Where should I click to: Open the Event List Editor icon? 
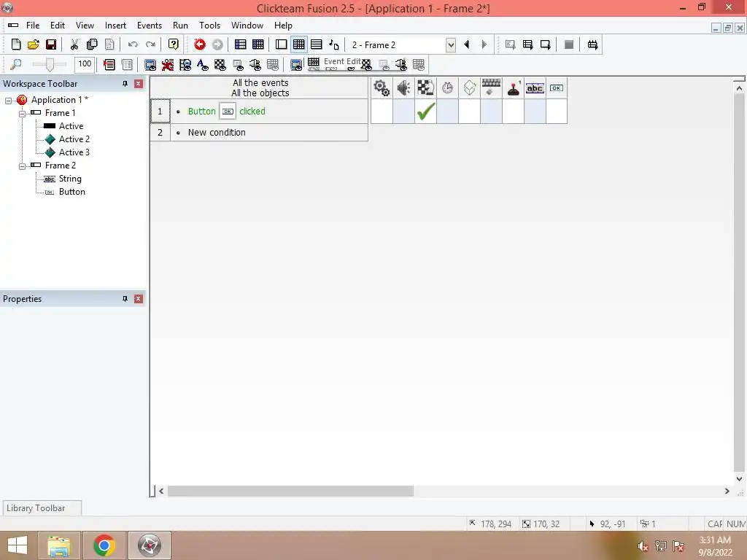(317, 44)
